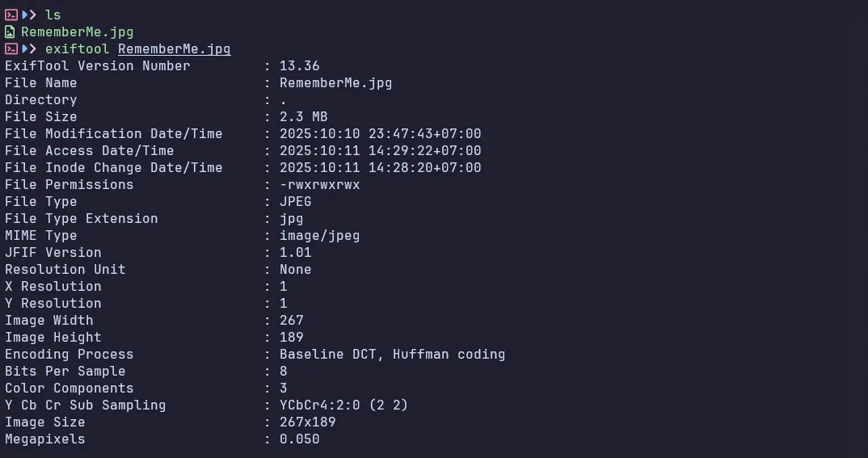Screen dimensions: 868x458
Task: Click the prompt arrows before the exiftool command
Action: tap(29, 49)
